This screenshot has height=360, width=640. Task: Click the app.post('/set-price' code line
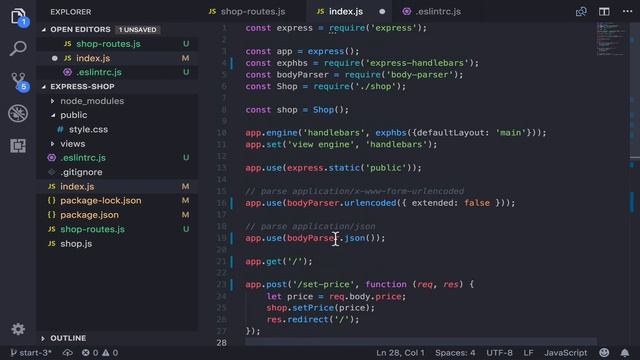point(360,284)
